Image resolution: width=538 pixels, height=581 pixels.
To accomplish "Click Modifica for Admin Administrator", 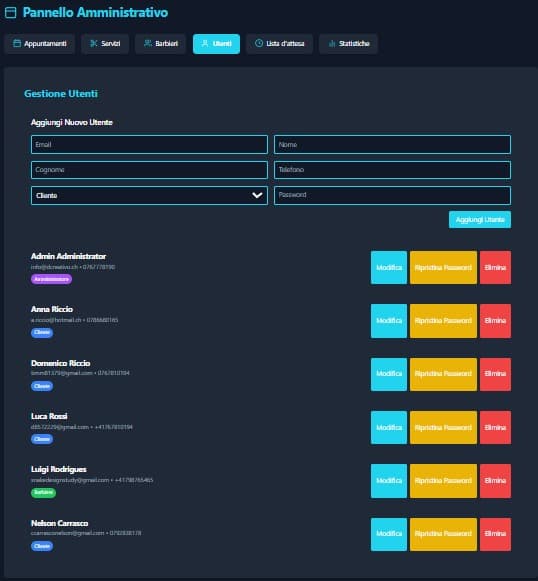I will coord(389,268).
